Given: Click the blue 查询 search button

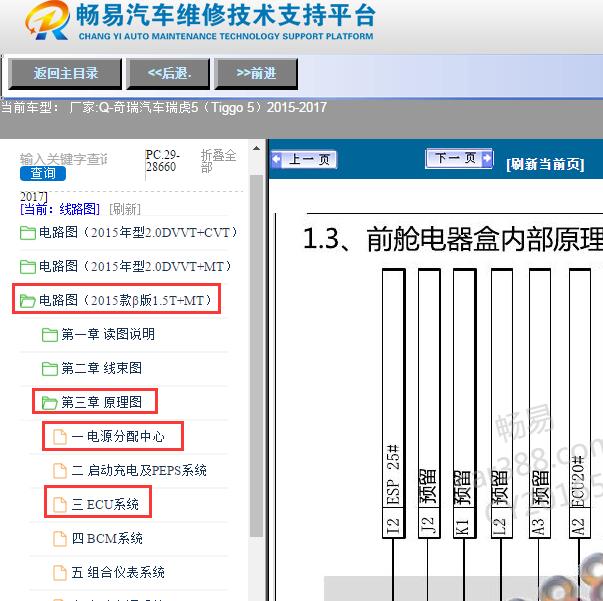Looking at the screenshot, I should pyautogui.click(x=43, y=173).
